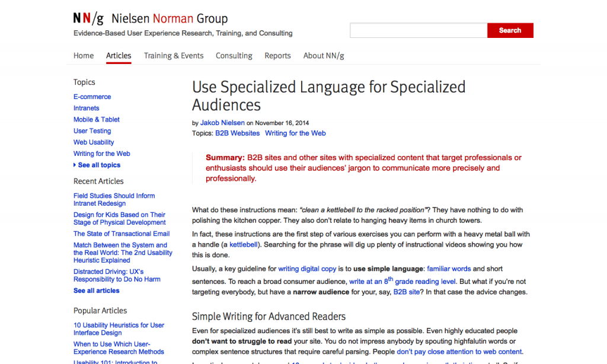
Task: Open the Consulting section
Action: [x=234, y=55]
